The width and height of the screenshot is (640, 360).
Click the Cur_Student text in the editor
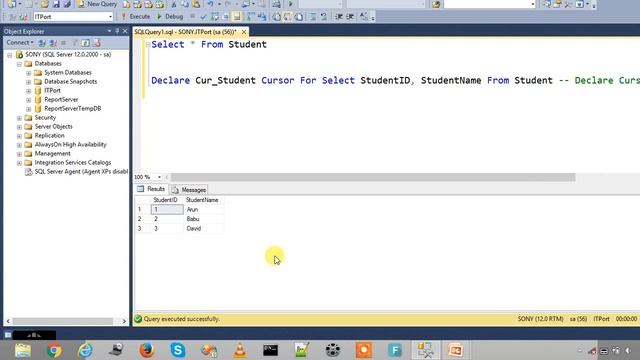[225, 80]
